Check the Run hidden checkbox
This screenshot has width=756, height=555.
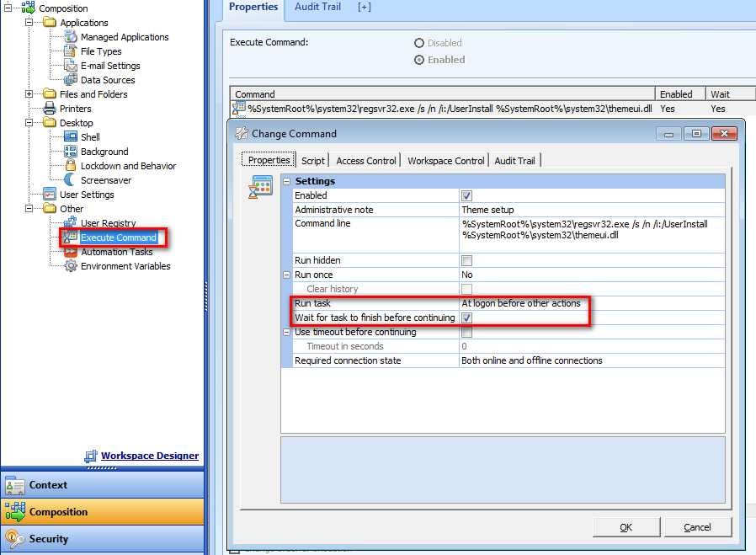pos(468,260)
